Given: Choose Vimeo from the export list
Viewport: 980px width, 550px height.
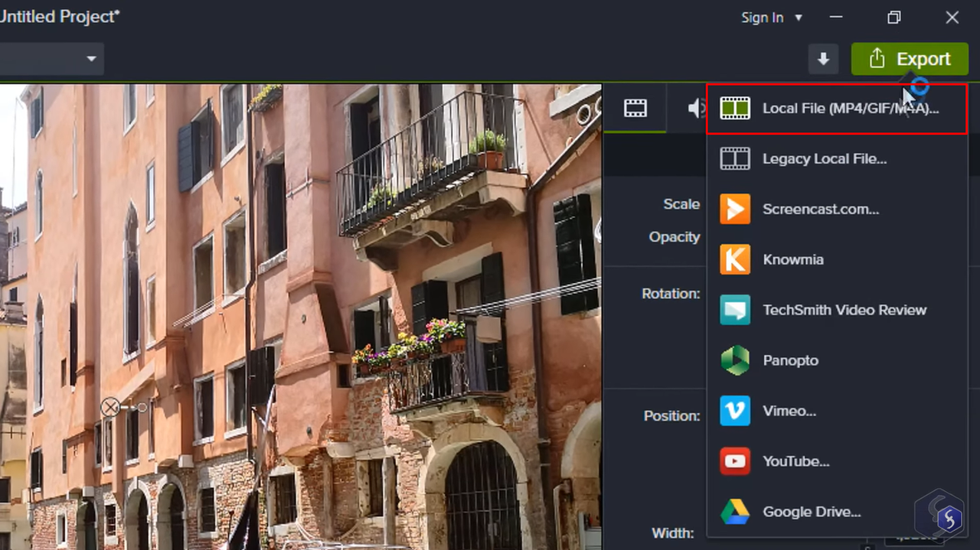Looking at the screenshot, I should 837,412.
